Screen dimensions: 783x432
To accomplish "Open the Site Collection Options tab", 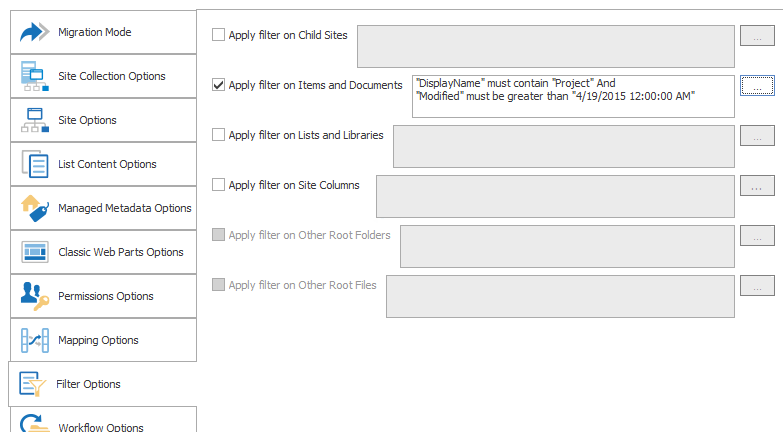I will [112, 76].
